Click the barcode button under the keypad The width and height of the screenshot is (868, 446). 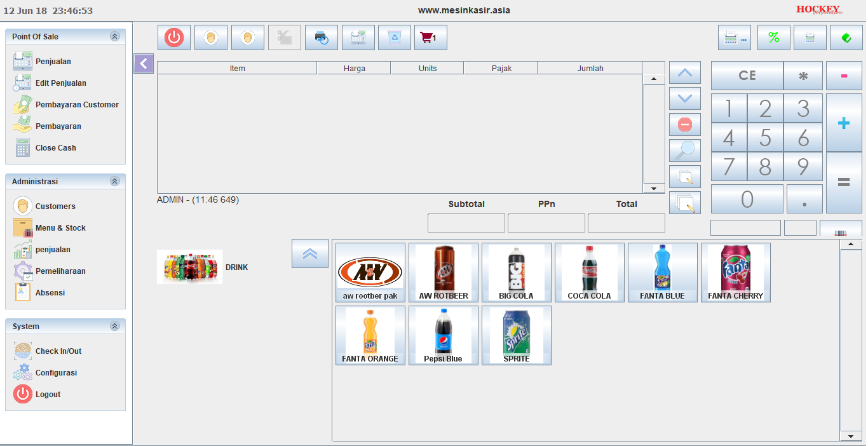[841, 229]
